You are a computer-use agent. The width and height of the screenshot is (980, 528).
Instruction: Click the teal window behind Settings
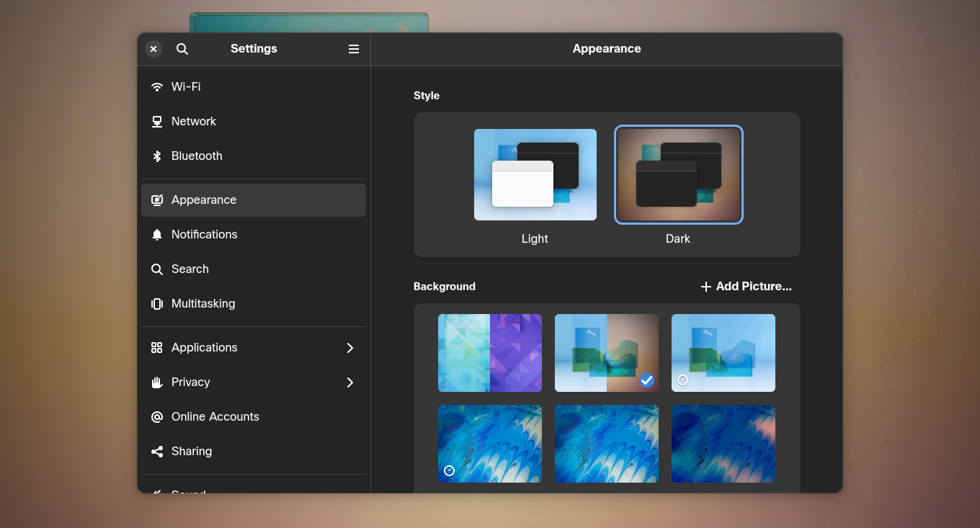(x=309, y=22)
